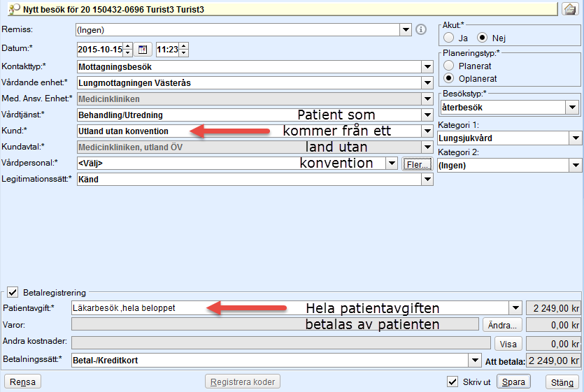Increase the date with the up stepper

128,46
